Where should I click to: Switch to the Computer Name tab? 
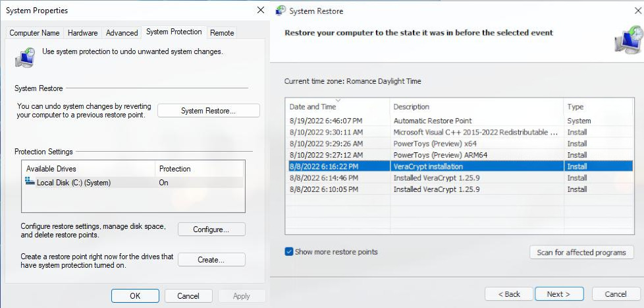tap(34, 33)
